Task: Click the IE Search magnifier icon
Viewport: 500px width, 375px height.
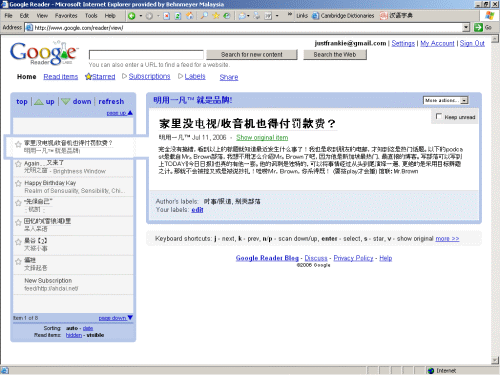Action: tap(204, 16)
